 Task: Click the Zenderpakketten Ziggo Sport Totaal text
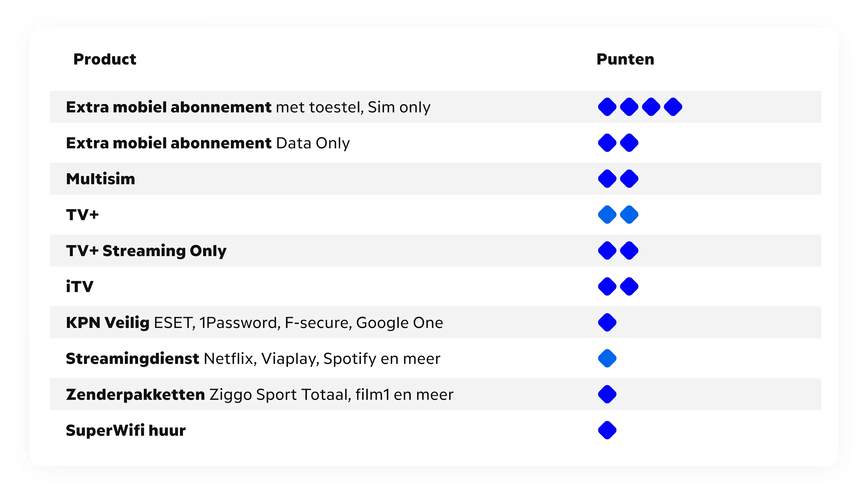click(259, 394)
